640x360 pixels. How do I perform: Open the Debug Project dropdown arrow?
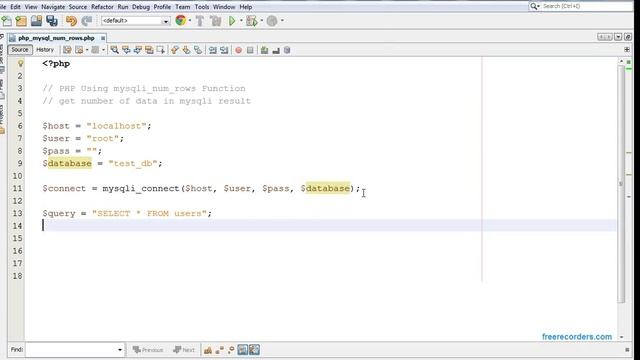261,21
